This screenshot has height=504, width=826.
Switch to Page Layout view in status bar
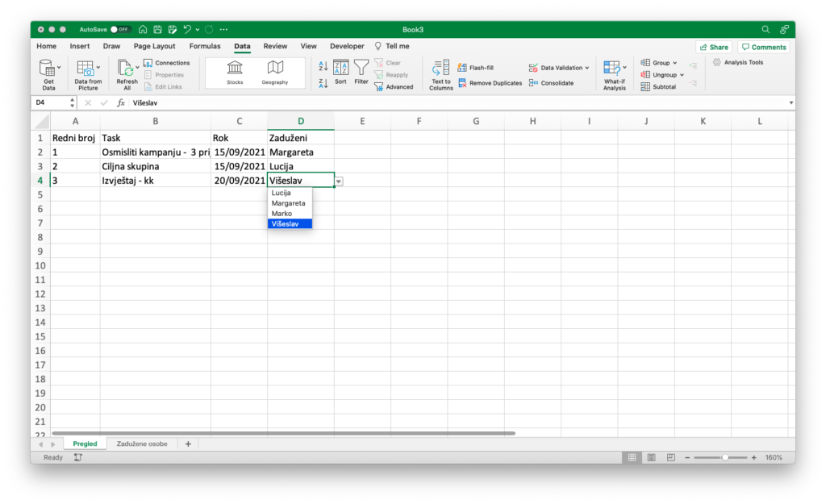650,457
